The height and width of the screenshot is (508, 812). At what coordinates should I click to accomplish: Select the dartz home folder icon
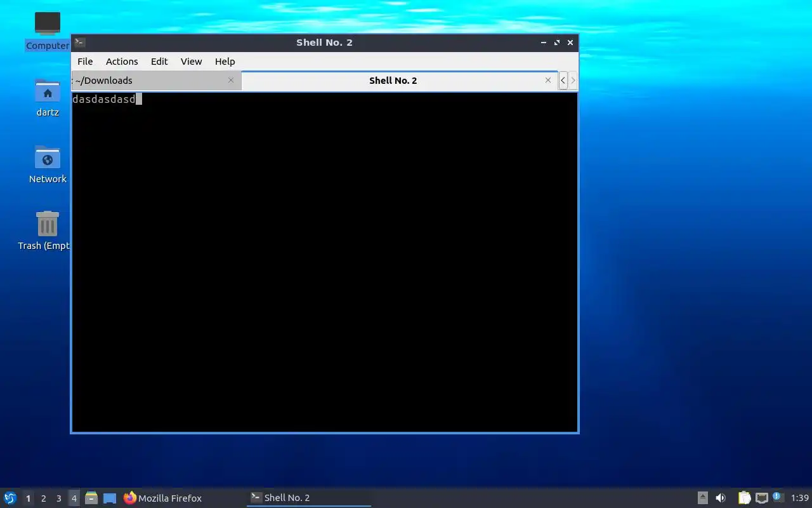pyautogui.click(x=48, y=98)
